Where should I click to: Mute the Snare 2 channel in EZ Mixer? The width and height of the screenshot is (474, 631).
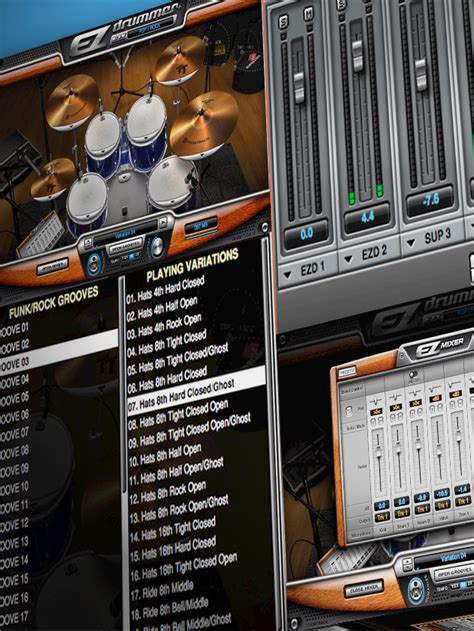click(420, 412)
